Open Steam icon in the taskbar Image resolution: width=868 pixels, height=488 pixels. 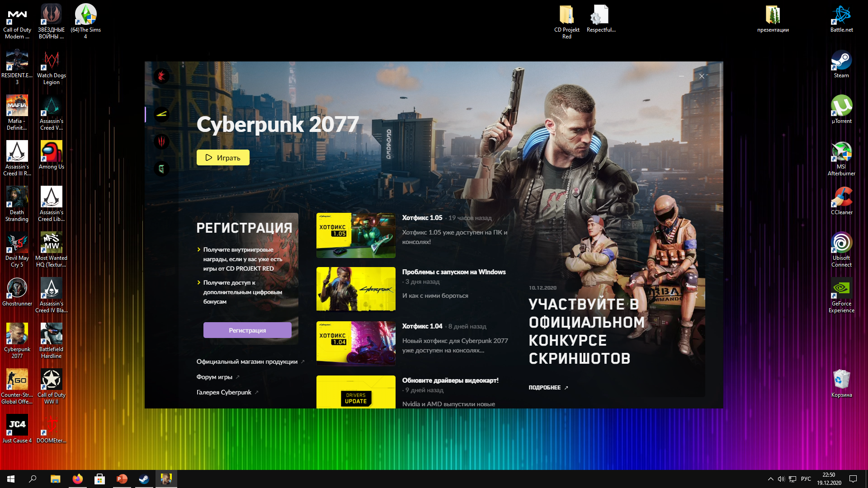144,479
